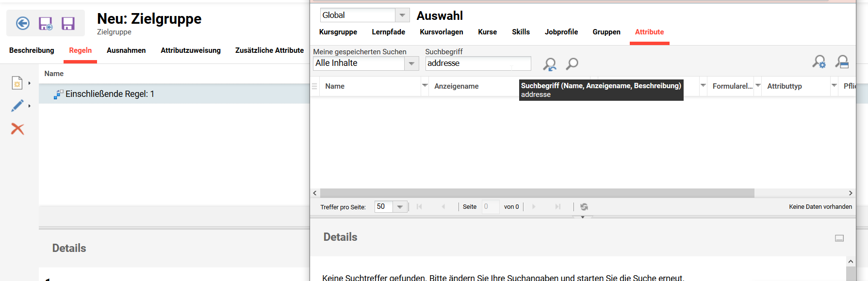Screen dimensions: 868x281
Task: Expand the Alle Inhalte saved searches dropdown
Action: (x=411, y=63)
